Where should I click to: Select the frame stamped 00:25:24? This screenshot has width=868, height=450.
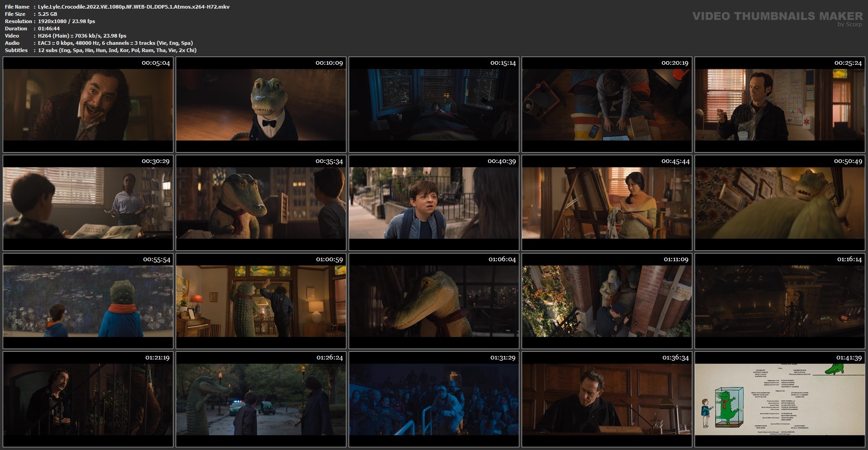click(x=780, y=105)
